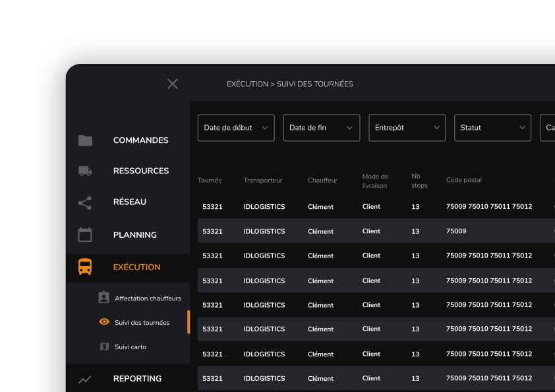Sort by the Code postal column header
The image size is (555, 392).
[463, 180]
